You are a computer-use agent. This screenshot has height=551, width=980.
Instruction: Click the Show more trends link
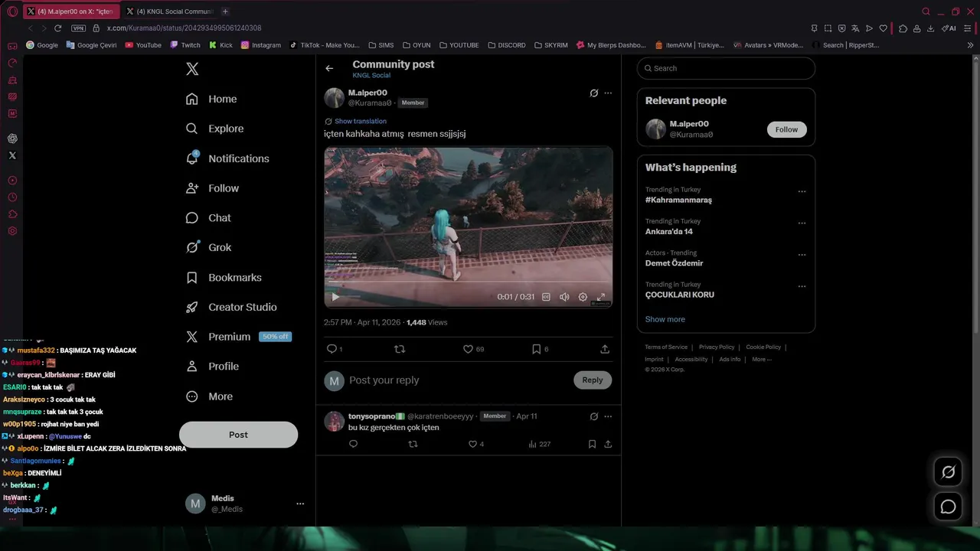click(x=665, y=319)
